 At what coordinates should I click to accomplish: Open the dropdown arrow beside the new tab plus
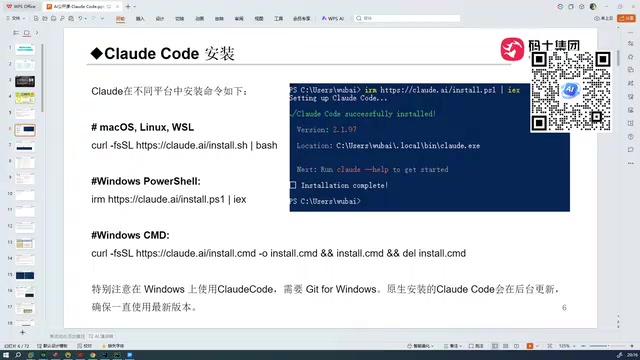click(135, 7)
